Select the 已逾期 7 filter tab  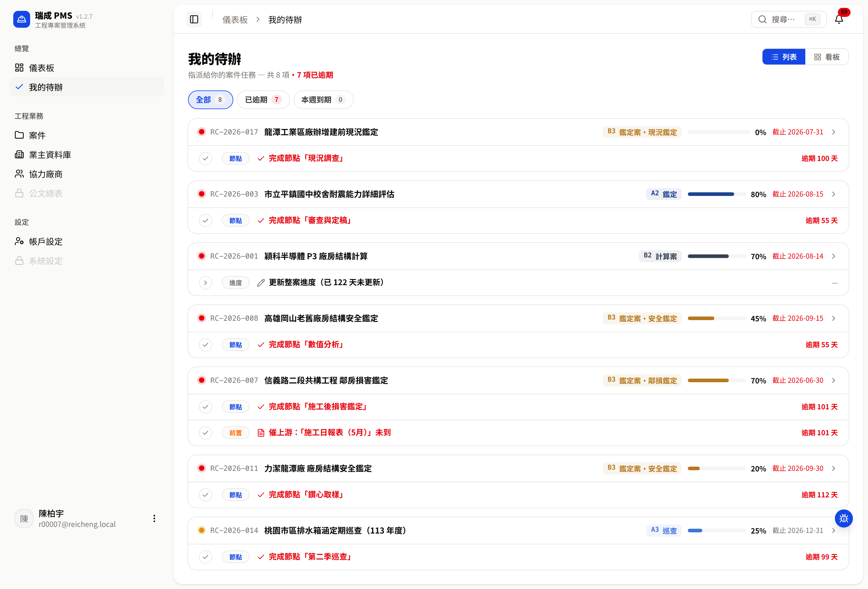[263, 100]
